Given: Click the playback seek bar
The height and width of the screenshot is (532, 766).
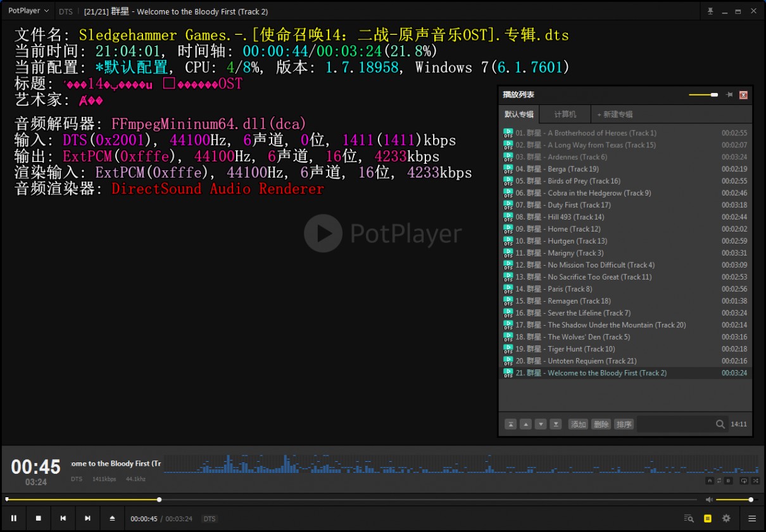Looking at the screenshot, I should click(x=351, y=500).
